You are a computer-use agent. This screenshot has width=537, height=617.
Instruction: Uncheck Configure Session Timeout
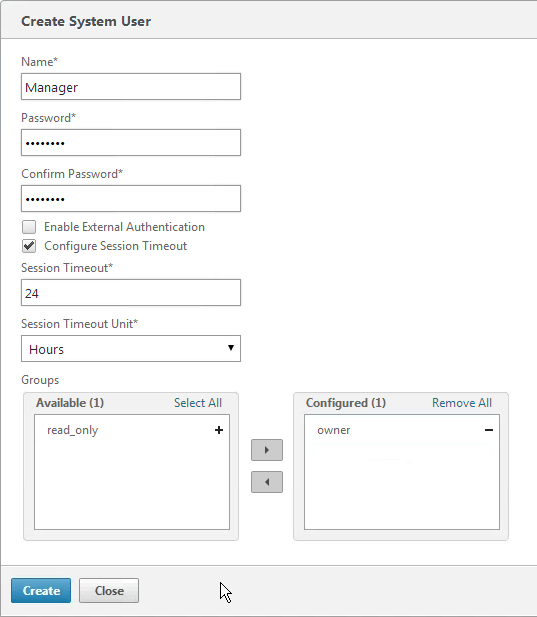pos(29,246)
